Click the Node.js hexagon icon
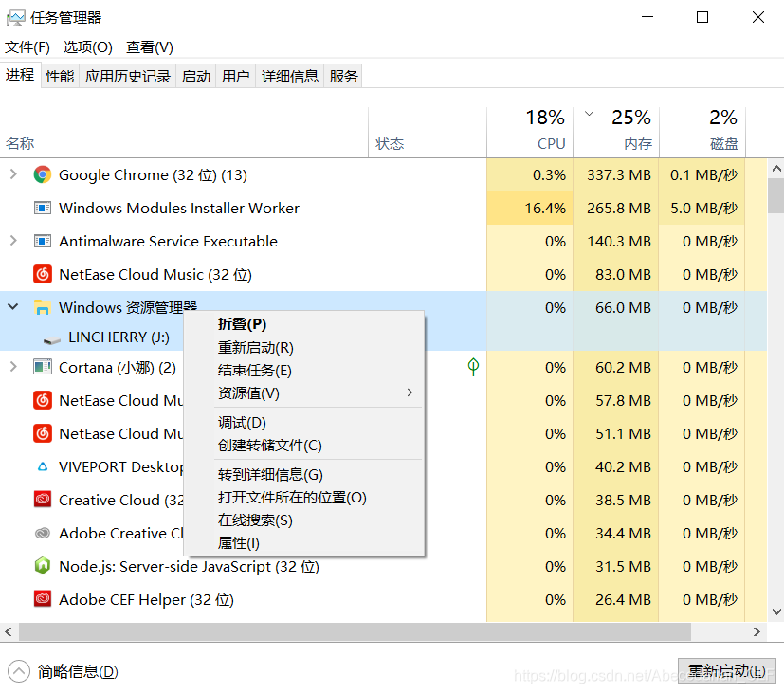Screen dimensions: 784x693 coord(43,566)
